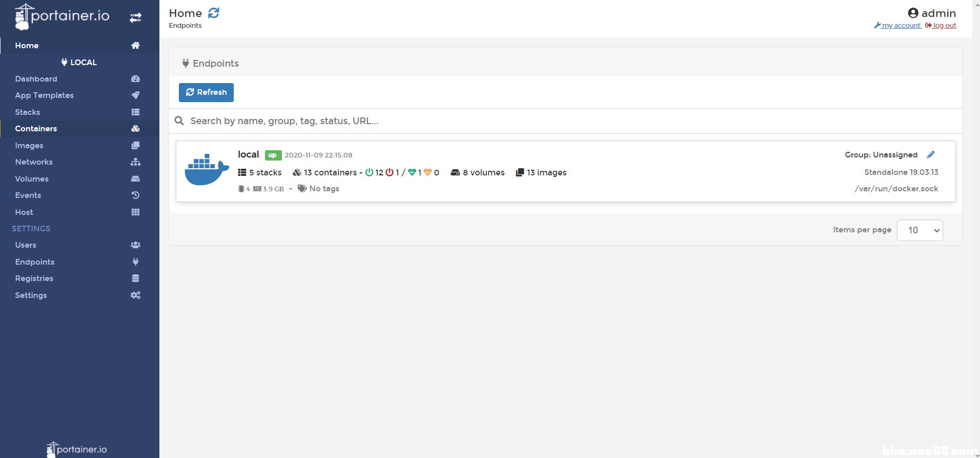The height and width of the screenshot is (458, 980).
Task: Toggle the sidebar collapse arrows icon
Action: [x=135, y=18]
